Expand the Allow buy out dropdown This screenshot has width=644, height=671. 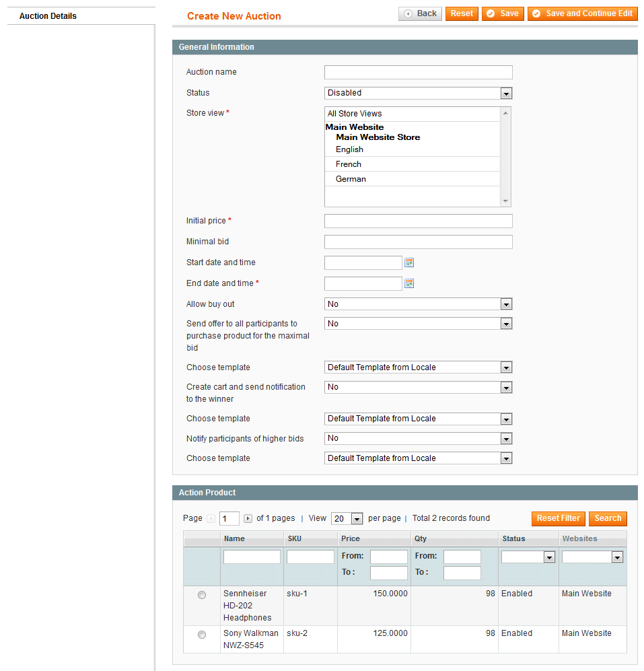(x=418, y=304)
